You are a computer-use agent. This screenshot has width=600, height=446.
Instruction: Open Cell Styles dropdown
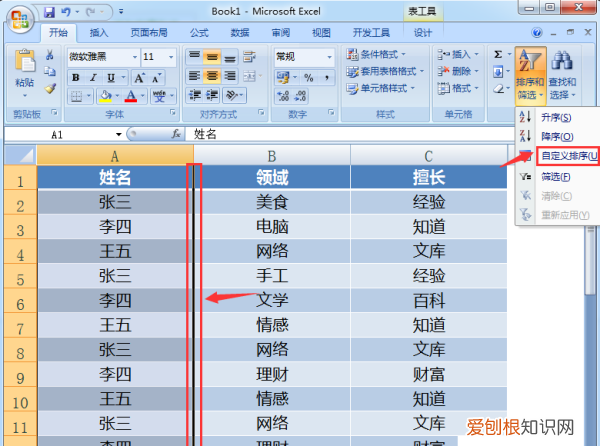click(380, 88)
